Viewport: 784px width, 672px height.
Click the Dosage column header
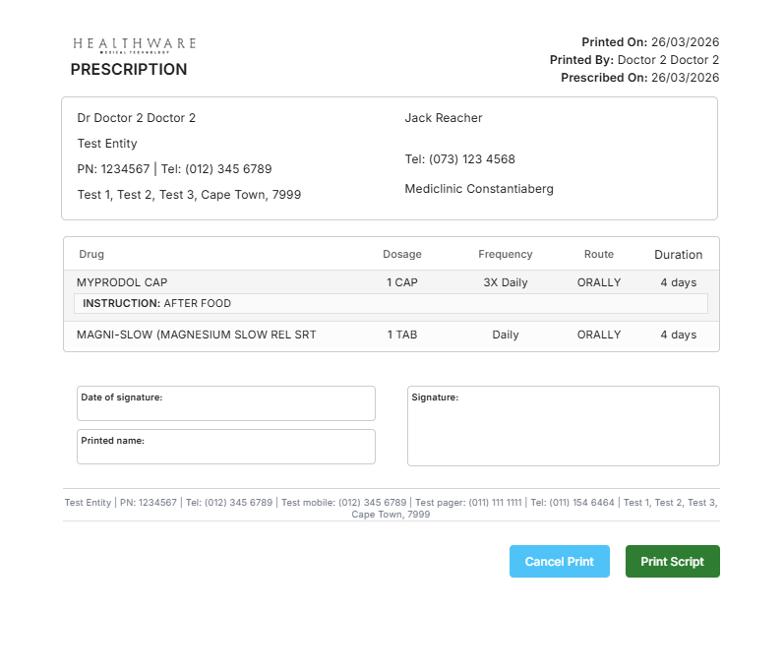(x=402, y=254)
